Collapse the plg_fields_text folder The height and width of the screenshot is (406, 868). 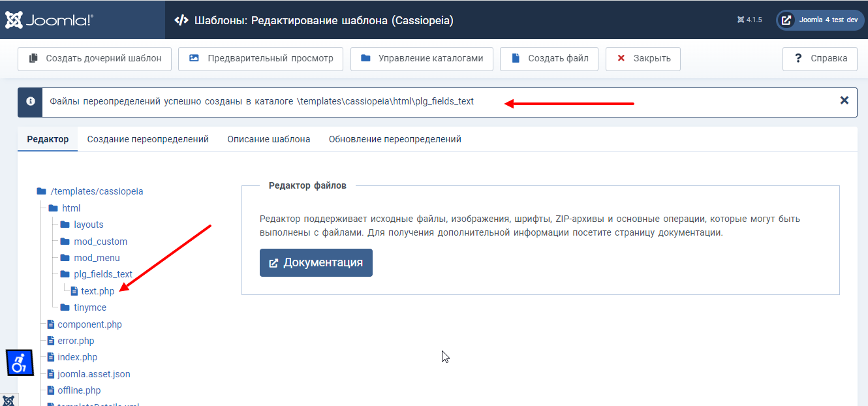click(103, 274)
